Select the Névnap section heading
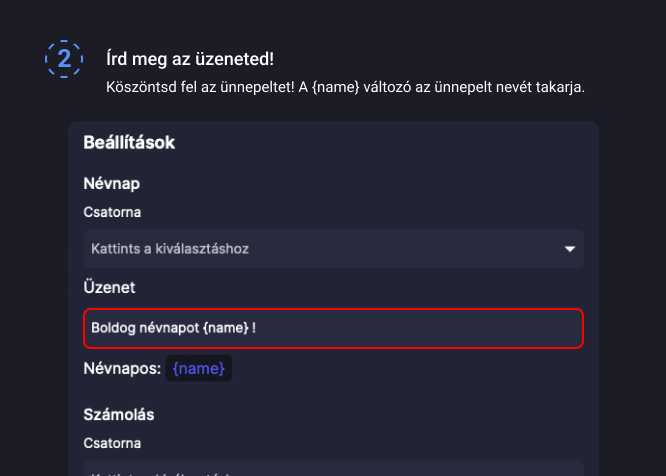The image size is (666, 476). coord(112,184)
